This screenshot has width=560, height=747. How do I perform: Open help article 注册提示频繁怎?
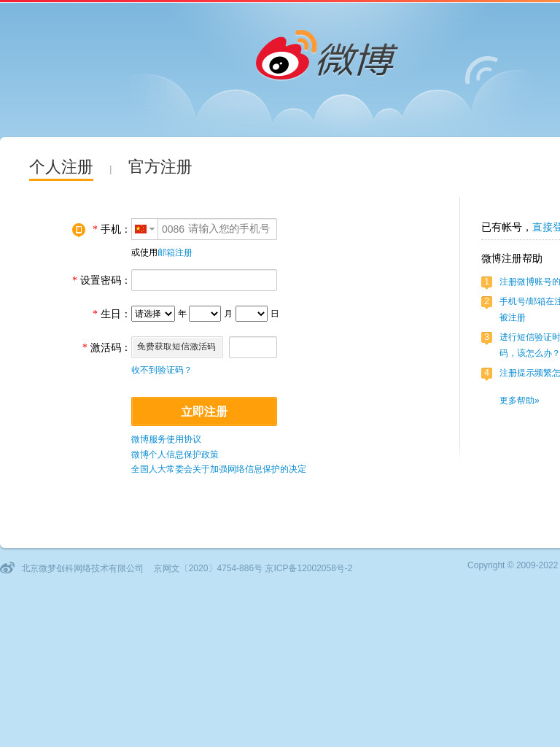(529, 373)
